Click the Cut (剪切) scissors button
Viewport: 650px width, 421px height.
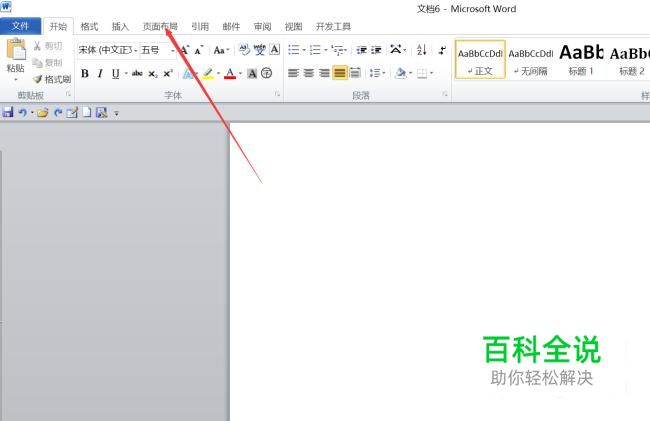point(48,46)
